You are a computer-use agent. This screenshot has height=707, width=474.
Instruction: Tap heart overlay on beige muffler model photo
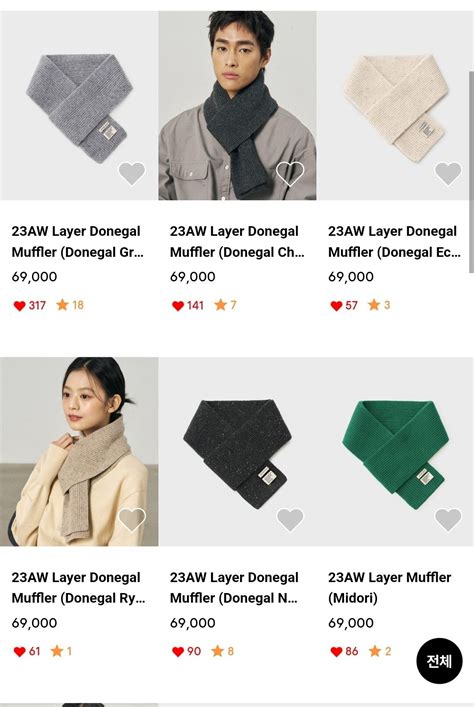pyautogui.click(x=132, y=519)
